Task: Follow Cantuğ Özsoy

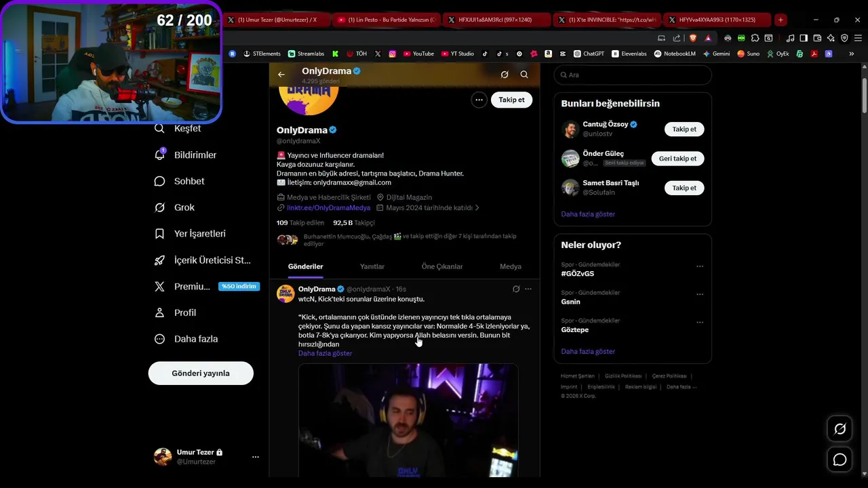Action: 684,129
